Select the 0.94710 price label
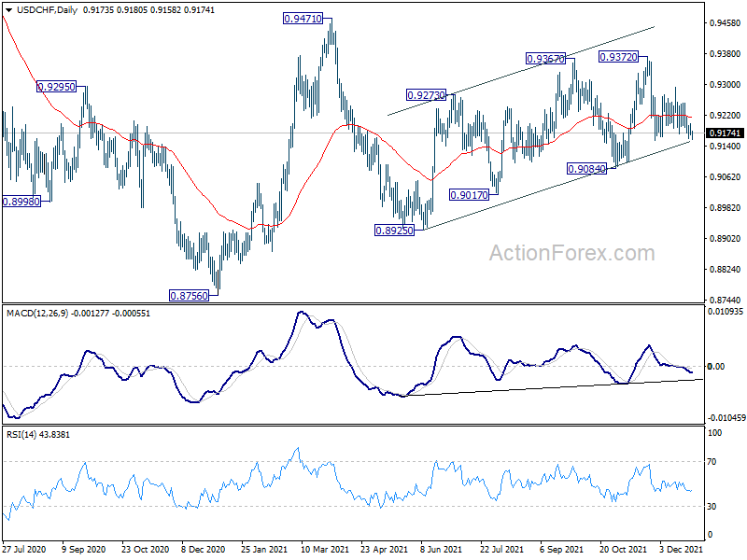 (x=303, y=19)
